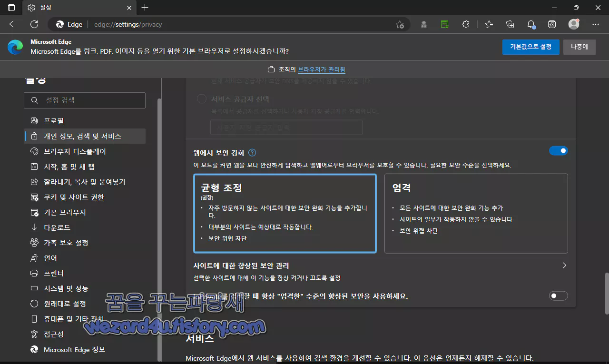Open the notifications bell icon
The height and width of the screenshot is (364, 609).
pos(531,24)
